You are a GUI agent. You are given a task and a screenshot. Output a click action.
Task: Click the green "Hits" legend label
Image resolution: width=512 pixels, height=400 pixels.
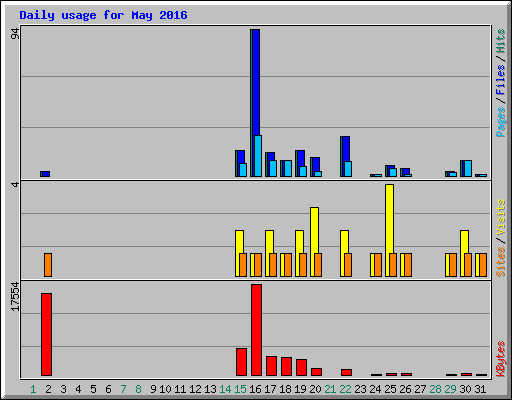click(x=500, y=41)
